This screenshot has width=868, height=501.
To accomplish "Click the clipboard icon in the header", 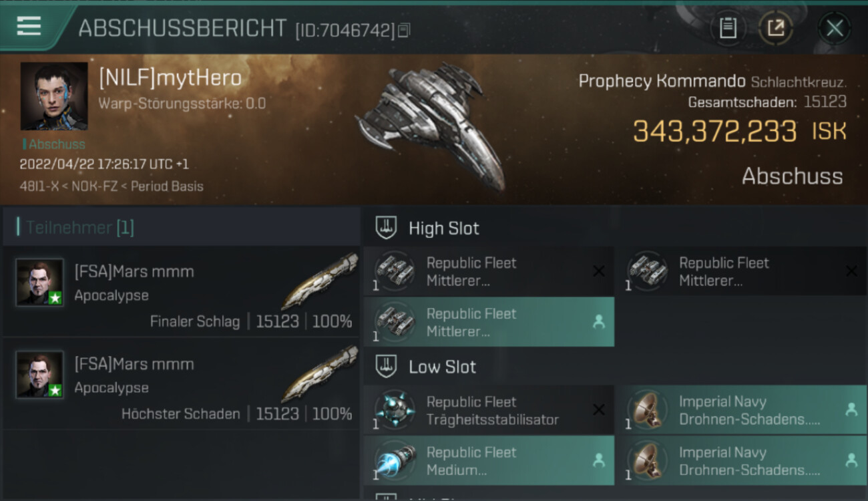I will click(x=728, y=28).
